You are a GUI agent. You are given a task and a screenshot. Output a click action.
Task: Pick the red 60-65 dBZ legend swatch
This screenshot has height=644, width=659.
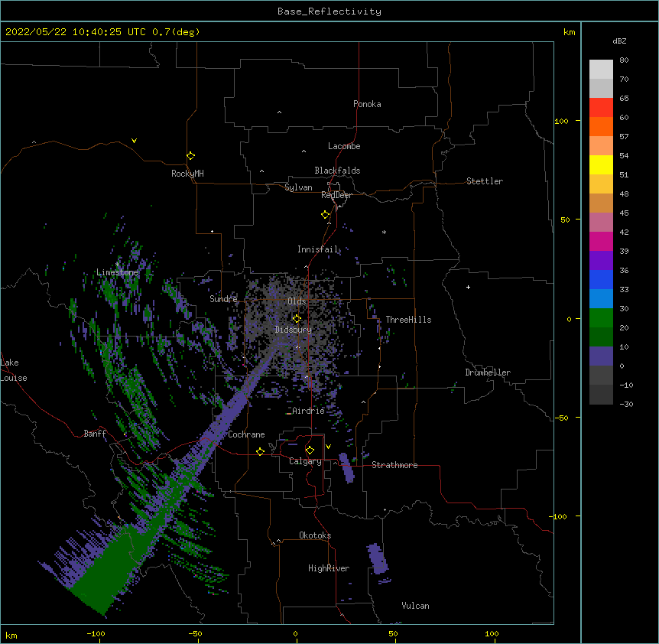[x=601, y=108]
